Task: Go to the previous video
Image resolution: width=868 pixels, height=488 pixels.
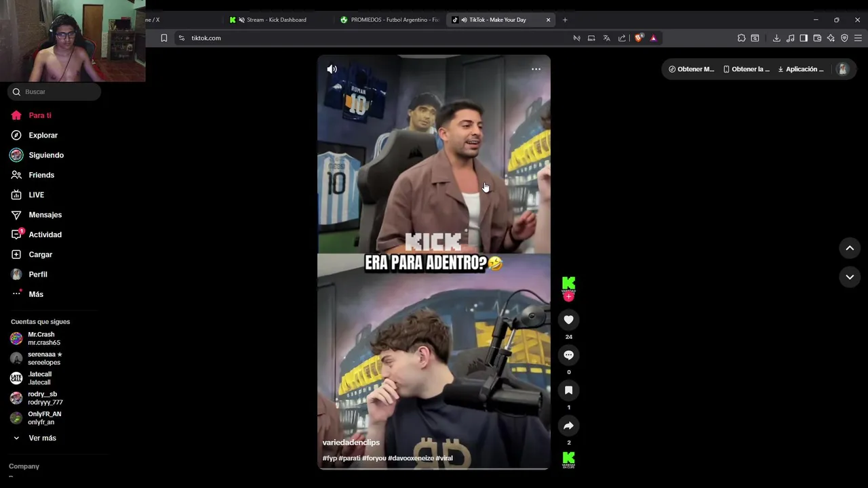Action: coord(849,249)
